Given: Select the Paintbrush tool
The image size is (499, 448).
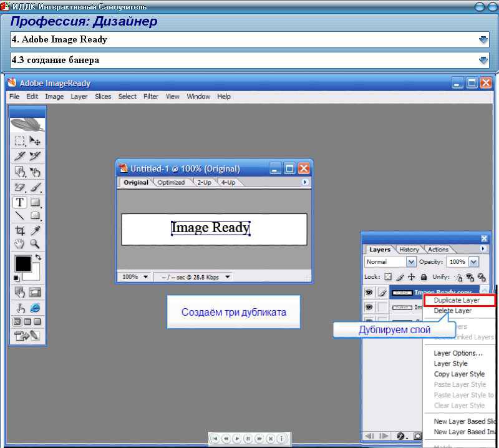Looking at the screenshot, I should [x=35, y=187].
